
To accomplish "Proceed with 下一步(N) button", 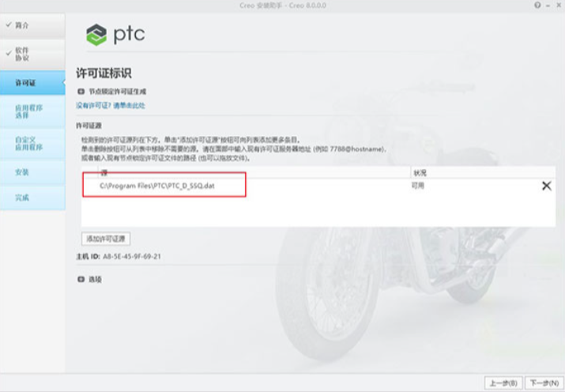I will coord(544,383).
